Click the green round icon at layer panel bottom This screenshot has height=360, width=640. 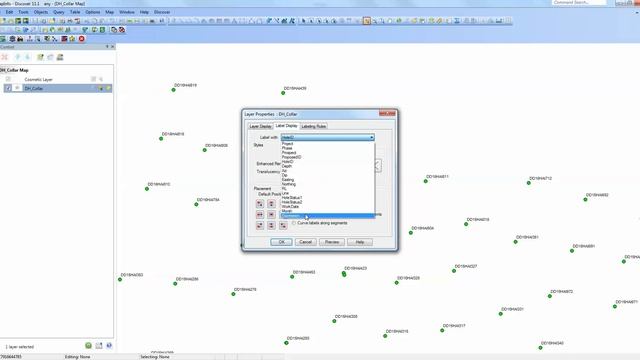[89, 346]
